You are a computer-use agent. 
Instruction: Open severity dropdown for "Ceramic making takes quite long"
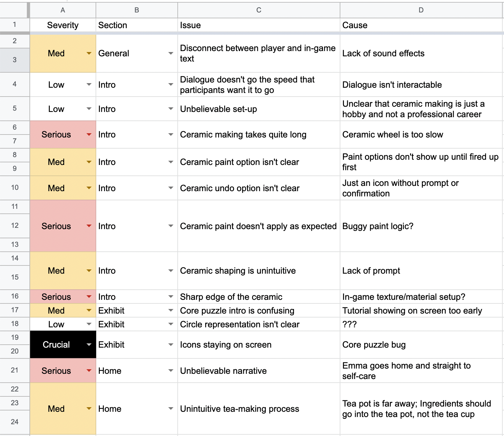coord(89,135)
